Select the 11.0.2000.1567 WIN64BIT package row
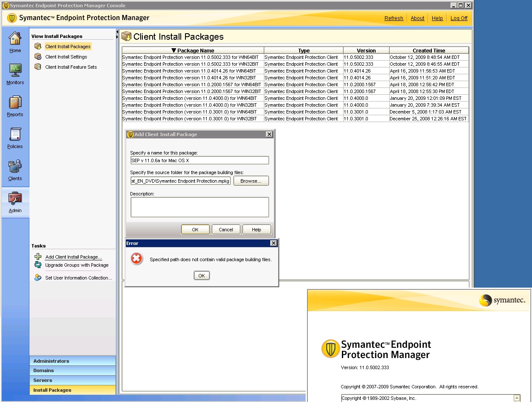 pyautogui.click(x=295, y=84)
